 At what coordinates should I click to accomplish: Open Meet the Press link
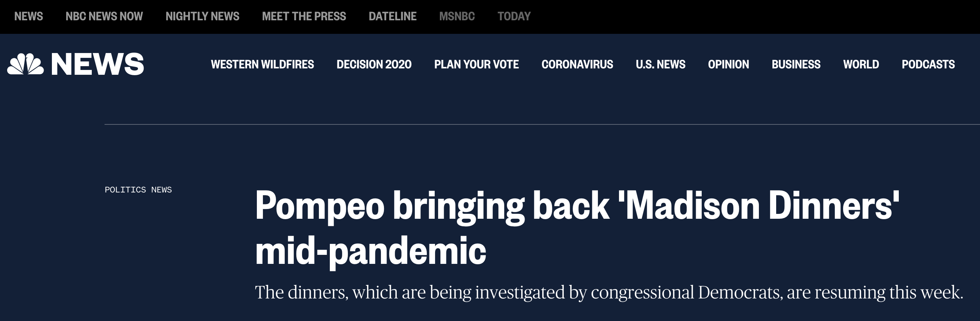(x=304, y=17)
